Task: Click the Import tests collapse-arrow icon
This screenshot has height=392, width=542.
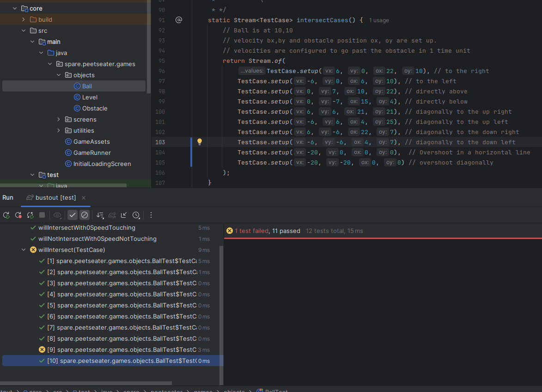Action: [124, 215]
